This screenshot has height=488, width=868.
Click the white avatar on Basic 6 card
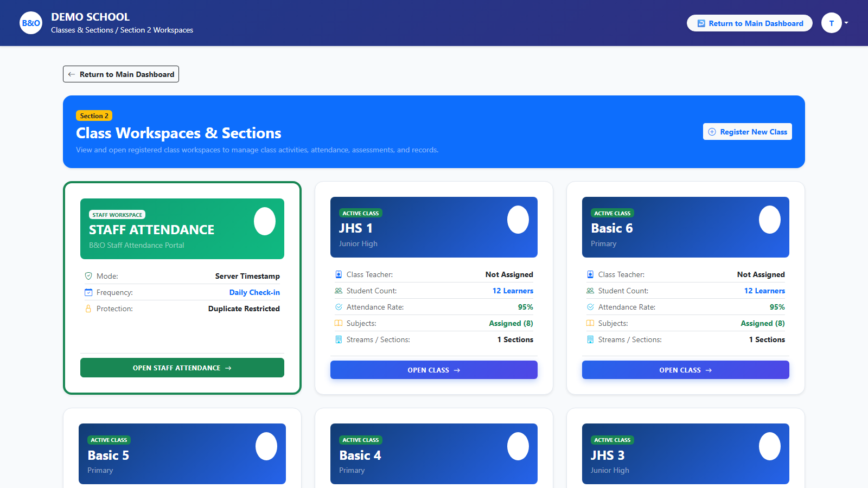(x=770, y=220)
